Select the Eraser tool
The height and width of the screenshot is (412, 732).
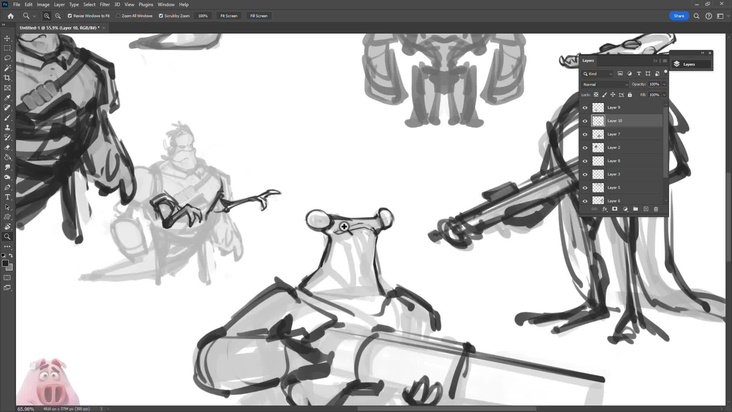7,147
